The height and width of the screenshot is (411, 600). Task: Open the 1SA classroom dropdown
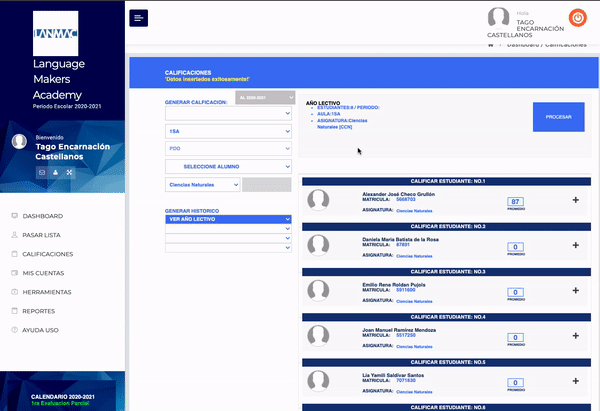229,130
